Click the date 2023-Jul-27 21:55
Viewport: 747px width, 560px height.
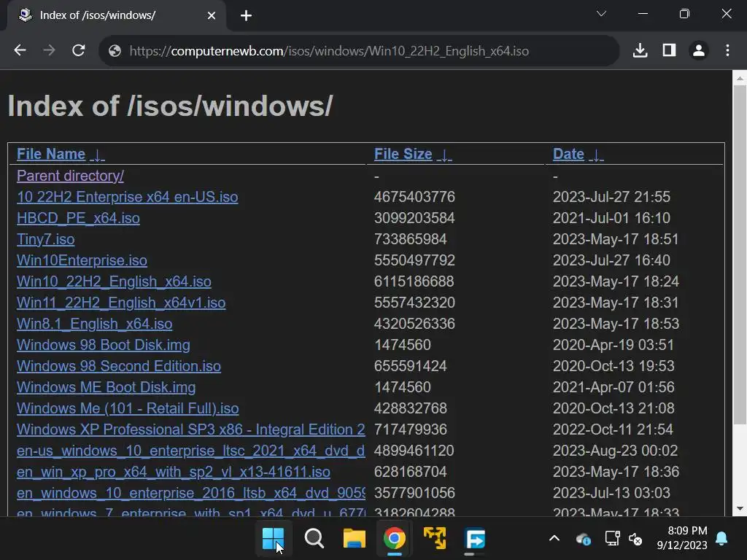(x=611, y=197)
